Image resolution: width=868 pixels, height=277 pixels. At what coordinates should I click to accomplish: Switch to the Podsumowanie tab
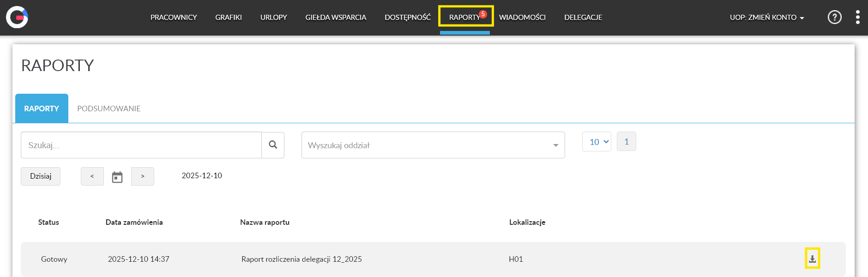tap(108, 108)
